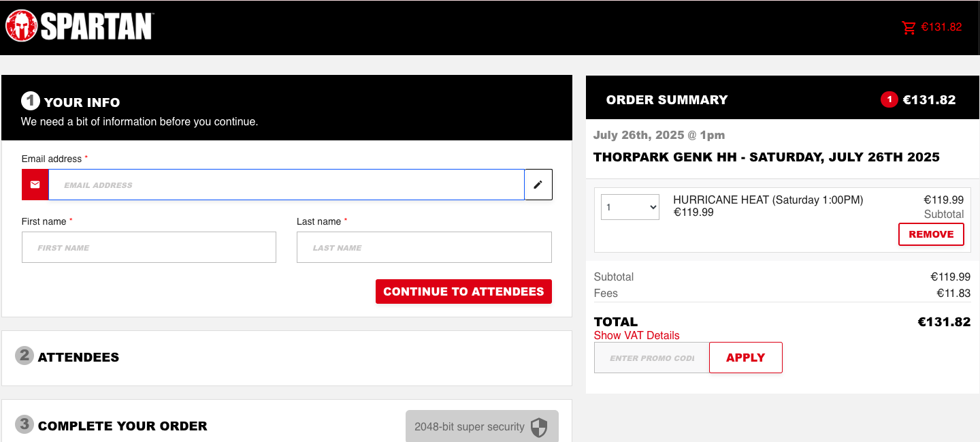This screenshot has height=442, width=980.
Task: Click the red envelope email icon
Action: click(35, 185)
